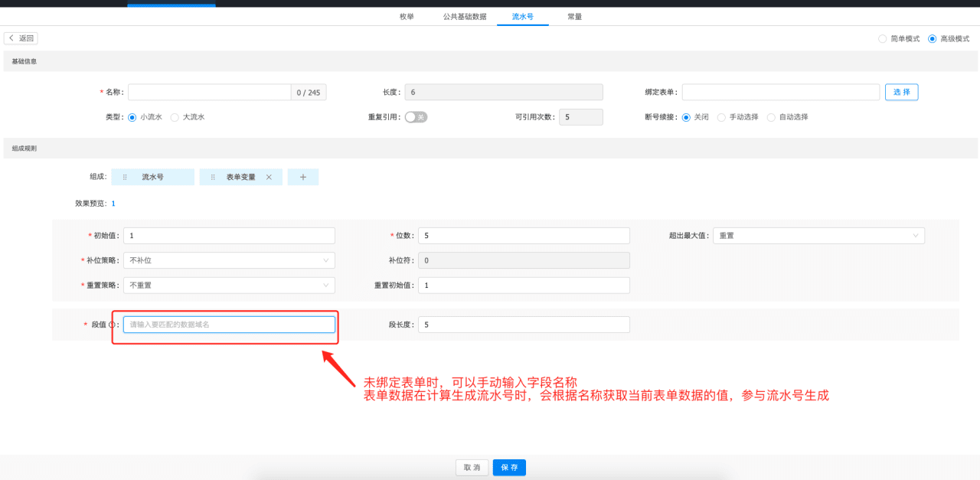Viewport: 980px width, 480px height.
Task: Click the 长度 field
Action: (504, 92)
